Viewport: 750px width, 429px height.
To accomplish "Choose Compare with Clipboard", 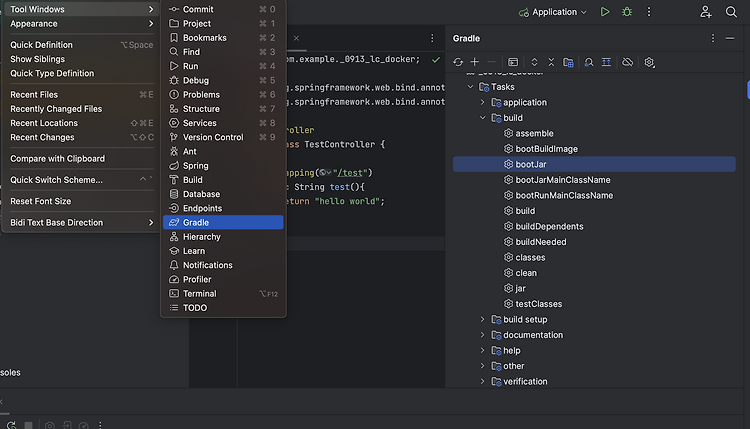I will [x=82, y=158].
